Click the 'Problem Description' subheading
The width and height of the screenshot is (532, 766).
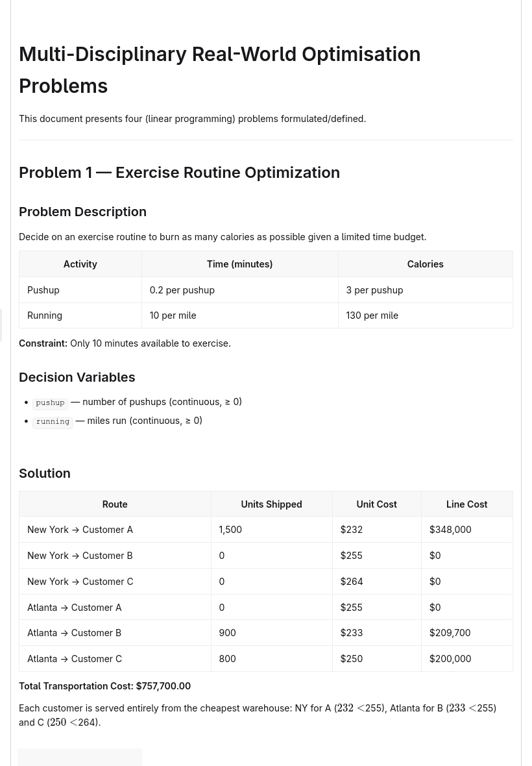tap(82, 212)
